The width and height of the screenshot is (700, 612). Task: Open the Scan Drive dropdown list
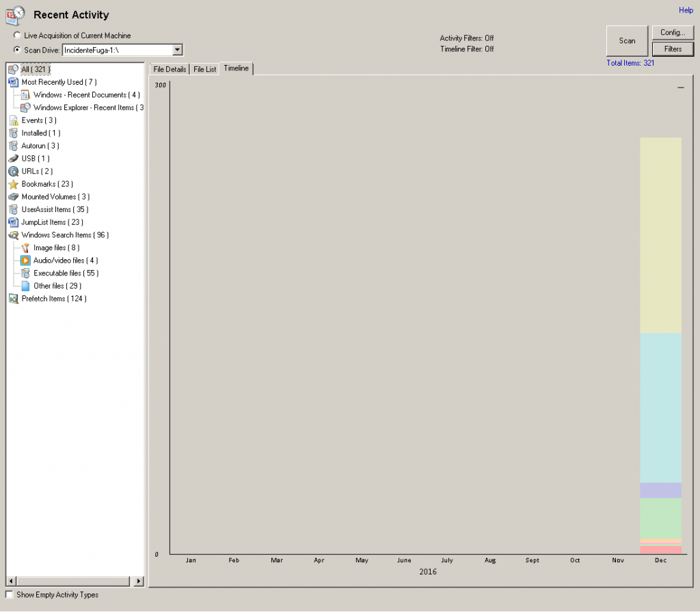(x=177, y=50)
